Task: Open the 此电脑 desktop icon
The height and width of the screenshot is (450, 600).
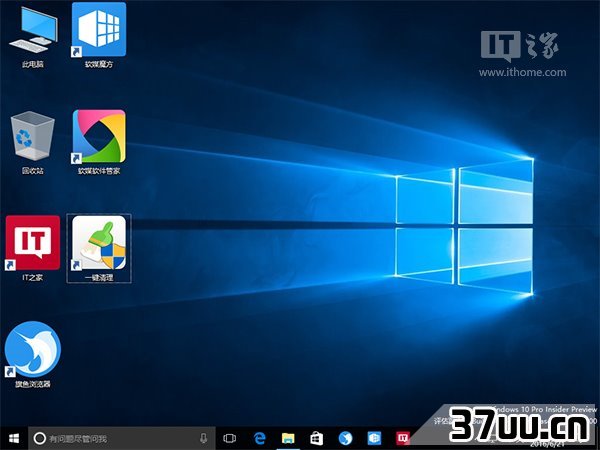Action: tap(33, 36)
